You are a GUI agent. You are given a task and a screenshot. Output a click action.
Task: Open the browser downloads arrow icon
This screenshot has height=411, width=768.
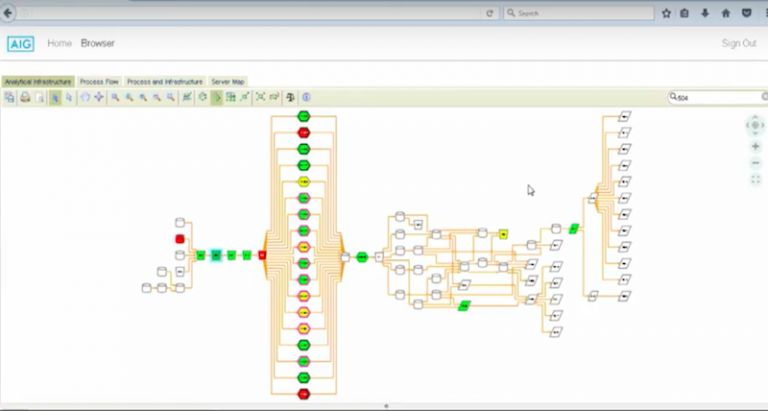coord(706,13)
